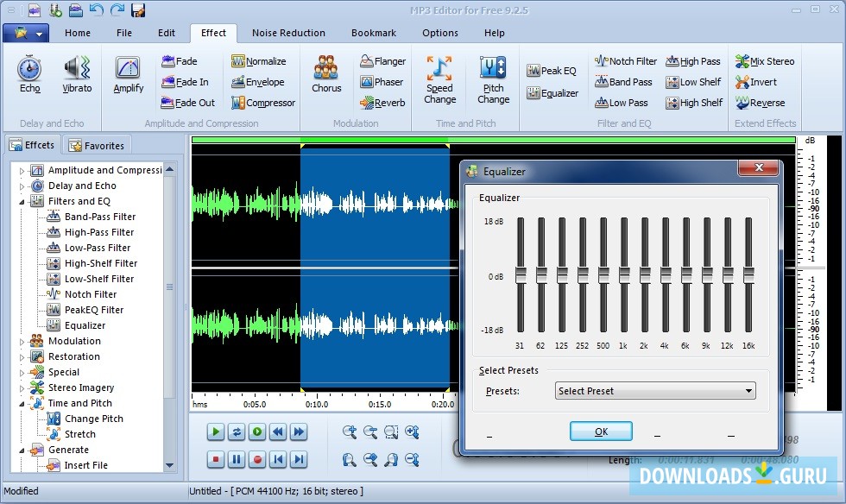Image resolution: width=846 pixels, height=504 pixels.
Task: Select Notch Filter in effects tree
Action: pos(90,294)
